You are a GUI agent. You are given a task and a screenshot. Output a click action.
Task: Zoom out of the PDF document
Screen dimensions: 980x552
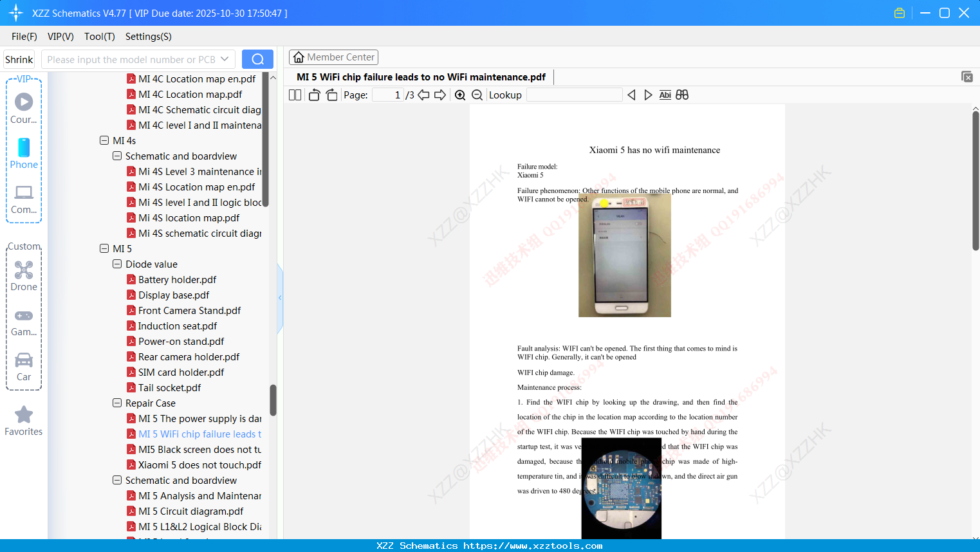pyautogui.click(x=477, y=95)
